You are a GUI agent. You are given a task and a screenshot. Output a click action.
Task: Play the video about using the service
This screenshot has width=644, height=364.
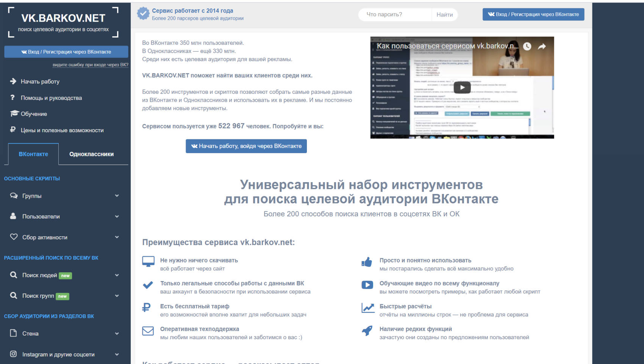(x=462, y=87)
